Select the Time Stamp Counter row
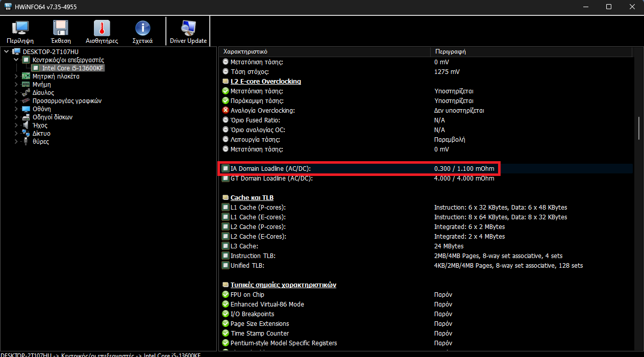Image resolution: width=644 pixels, height=357 pixels. [426, 334]
